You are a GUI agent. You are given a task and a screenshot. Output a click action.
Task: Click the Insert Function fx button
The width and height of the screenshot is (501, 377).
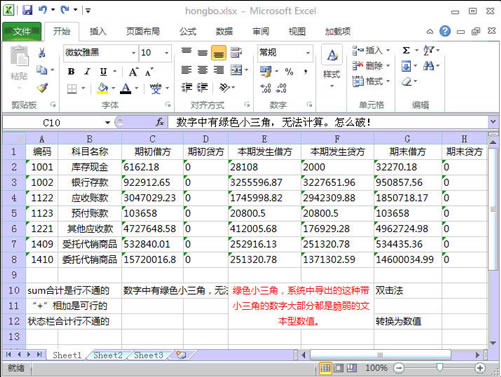[160, 122]
